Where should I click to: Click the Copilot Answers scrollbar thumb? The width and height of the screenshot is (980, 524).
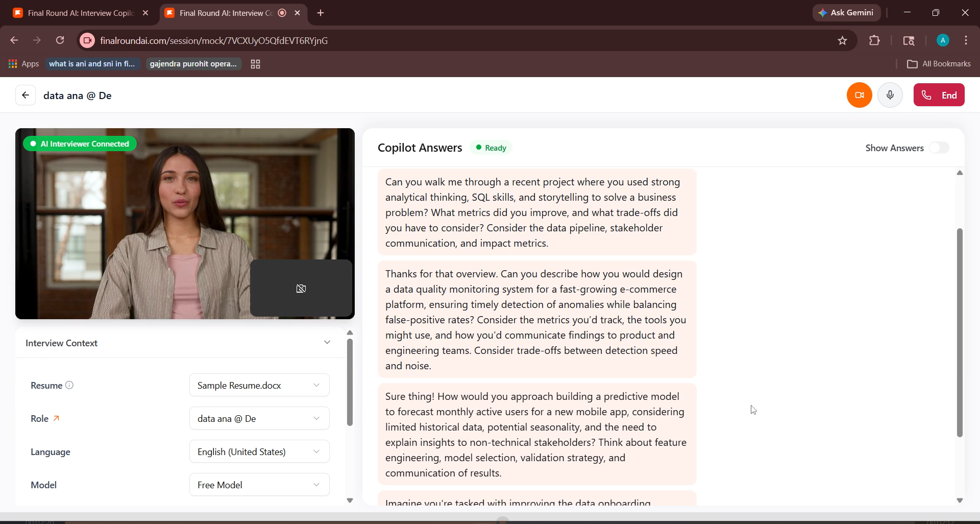tap(960, 332)
